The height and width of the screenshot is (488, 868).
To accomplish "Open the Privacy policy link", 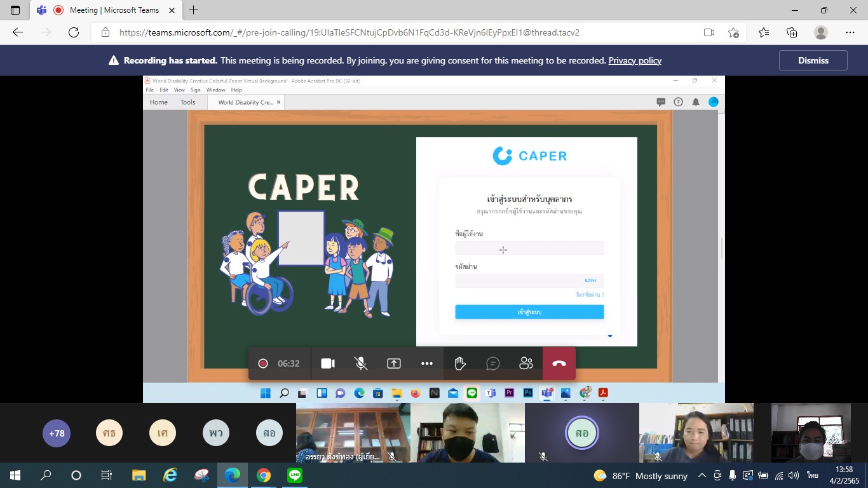I will coord(635,60).
